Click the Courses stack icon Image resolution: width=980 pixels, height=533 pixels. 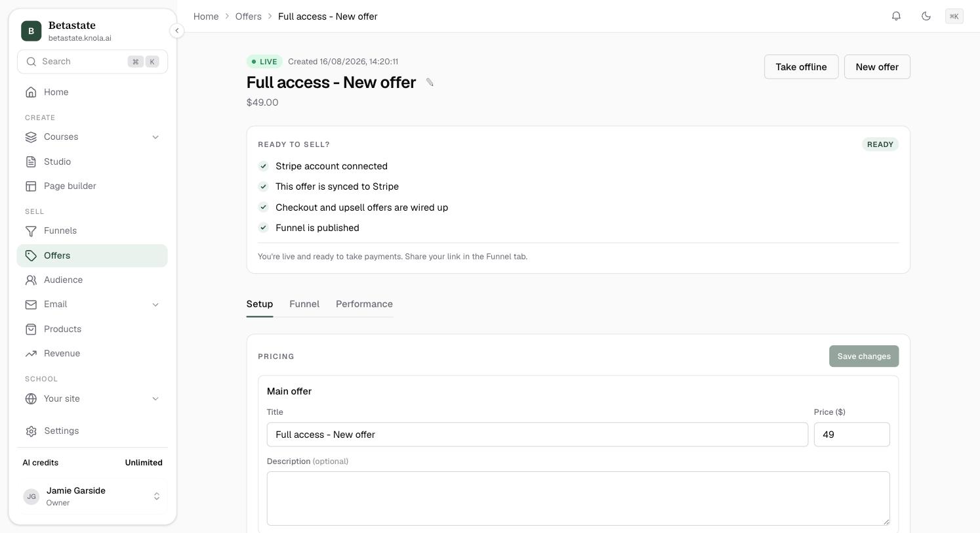[31, 137]
